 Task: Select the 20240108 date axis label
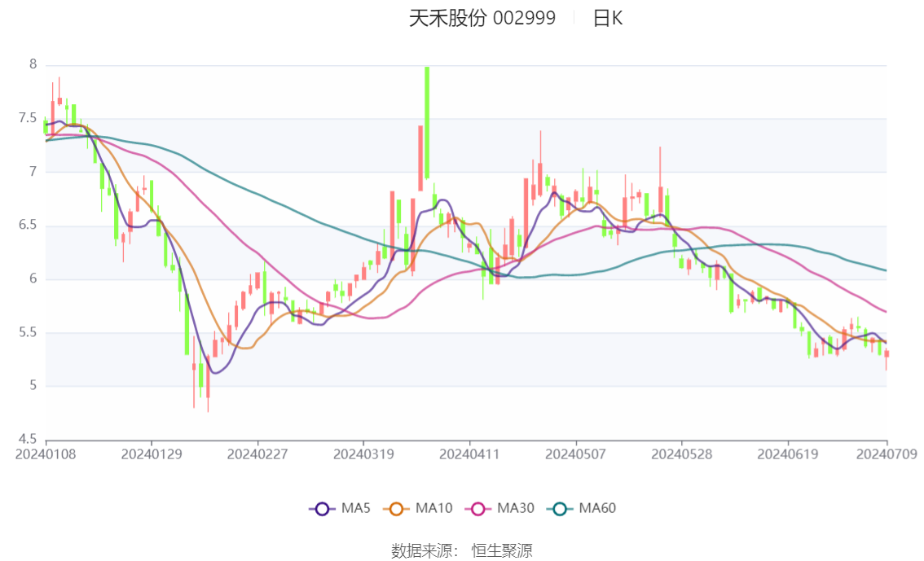pyautogui.click(x=46, y=454)
